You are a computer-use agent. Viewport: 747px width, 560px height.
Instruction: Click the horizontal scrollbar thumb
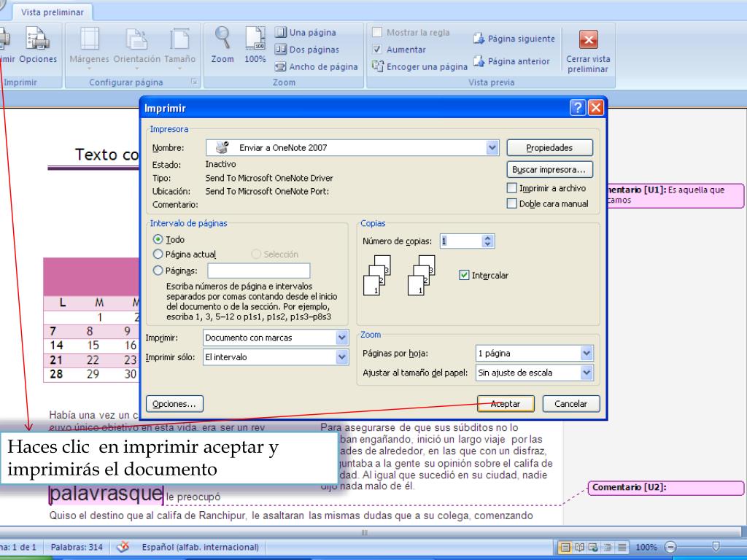pyautogui.click(x=365, y=532)
